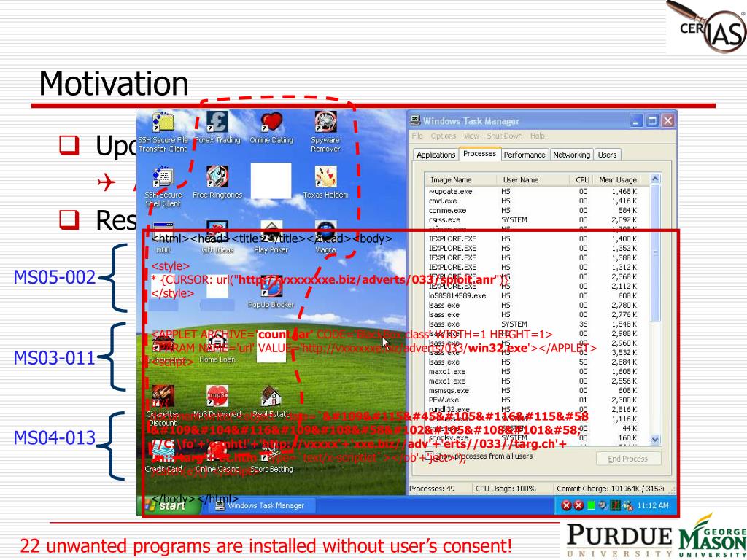Select the conime.exe process row

(533, 211)
